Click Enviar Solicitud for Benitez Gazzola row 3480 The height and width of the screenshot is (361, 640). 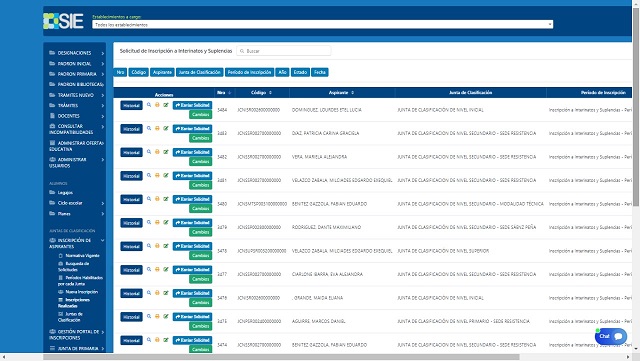(x=192, y=199)
